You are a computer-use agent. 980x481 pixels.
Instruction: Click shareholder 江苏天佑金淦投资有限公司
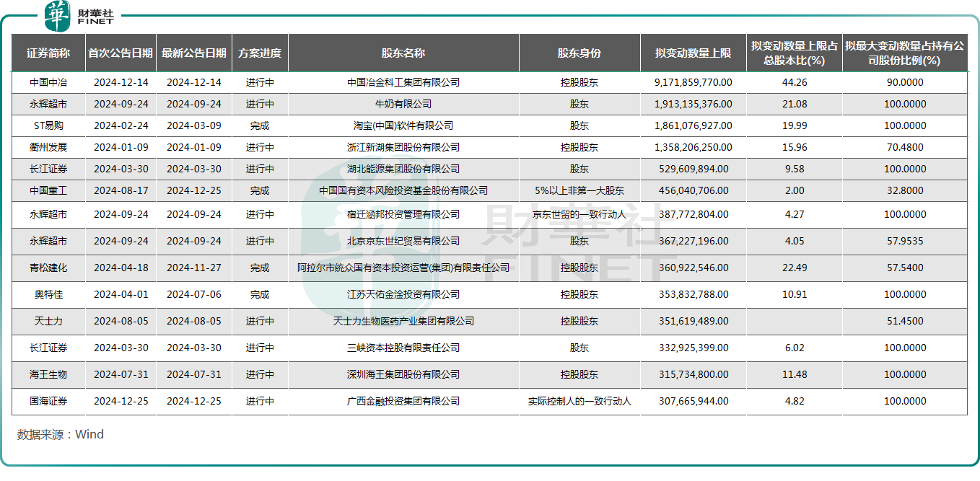(x=403, y=294)
